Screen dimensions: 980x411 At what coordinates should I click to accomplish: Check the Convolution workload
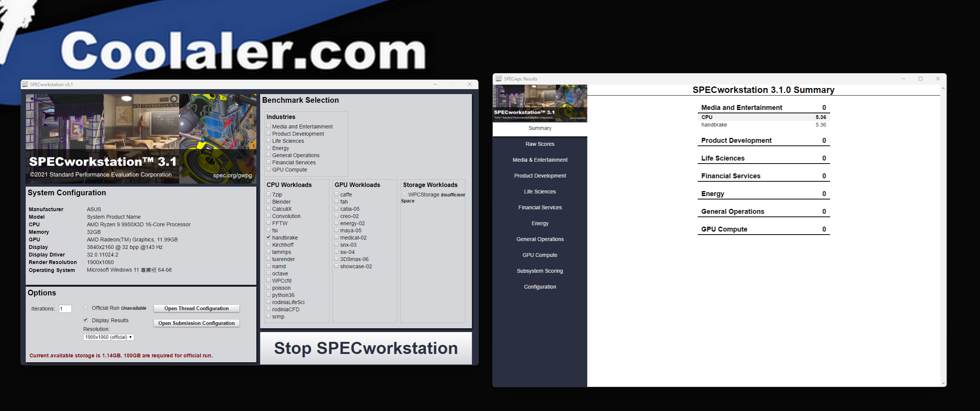tap(268, 216)
